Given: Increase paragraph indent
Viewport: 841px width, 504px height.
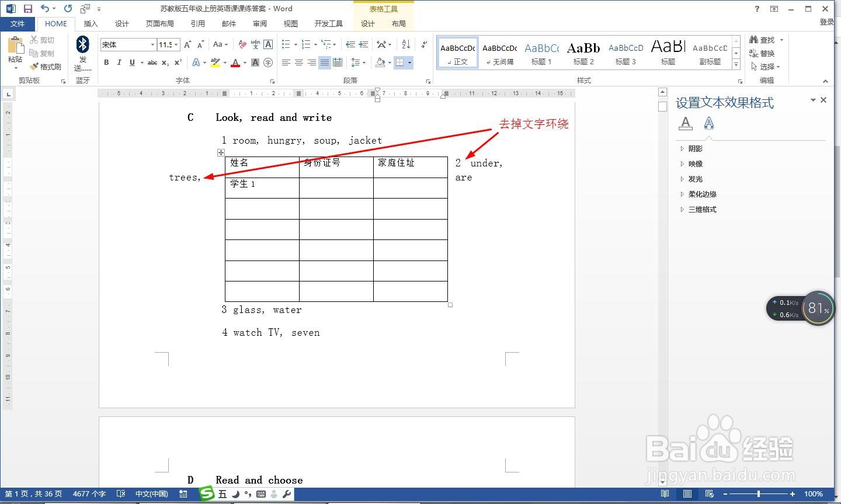Looking at the screenshot, I should pos(363,44).
